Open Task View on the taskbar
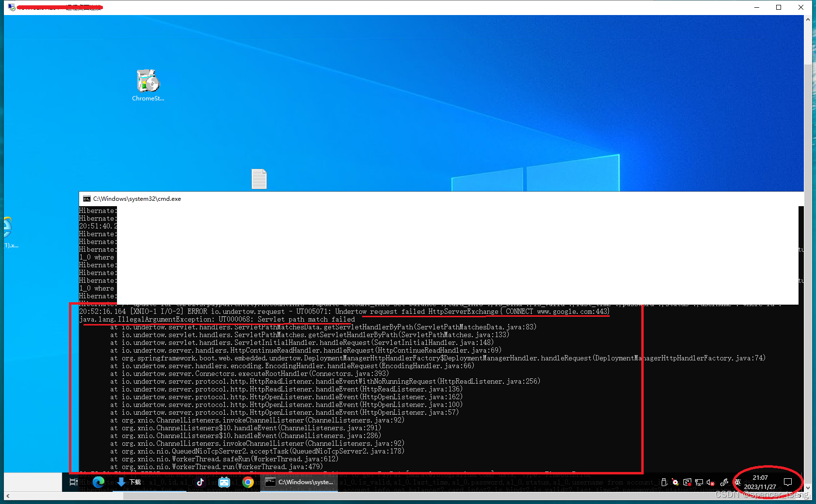The height and width of the screenshot is (504, 816). [73, 482]
